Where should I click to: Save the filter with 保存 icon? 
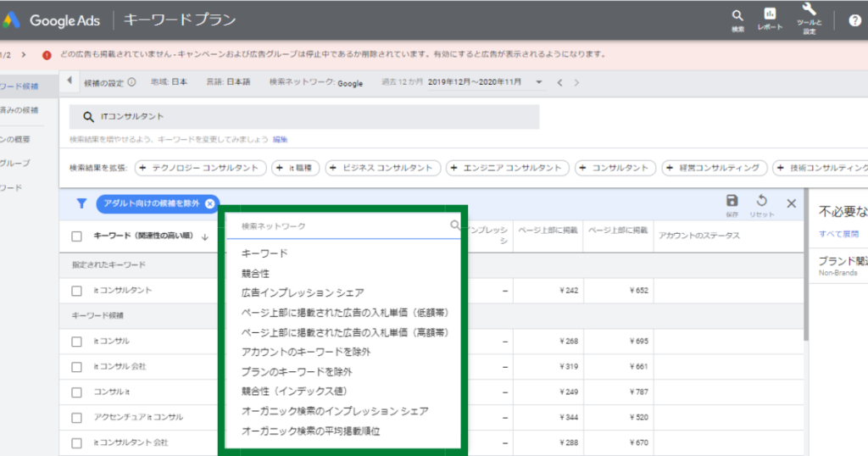pos(732,201)
